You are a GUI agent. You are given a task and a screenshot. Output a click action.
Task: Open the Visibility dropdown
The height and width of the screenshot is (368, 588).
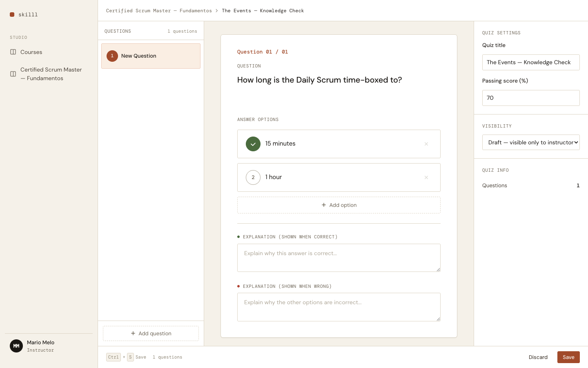[x=531, y=142]
